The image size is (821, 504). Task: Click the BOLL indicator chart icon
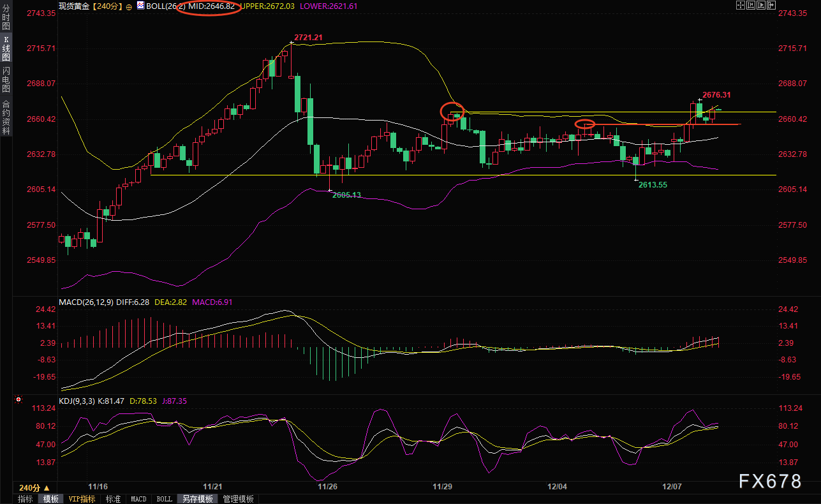click(140, 5)
